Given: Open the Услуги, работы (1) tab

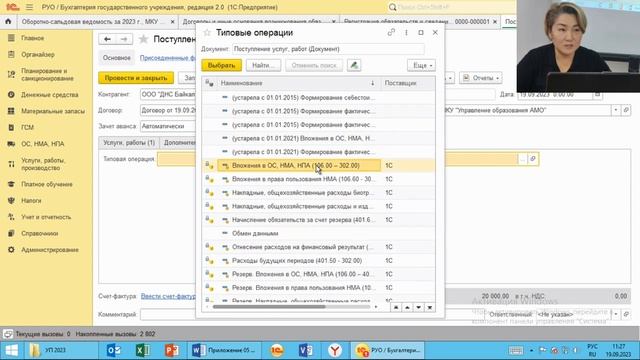Looking at the screenshot, I should click(x=129, y=143).
